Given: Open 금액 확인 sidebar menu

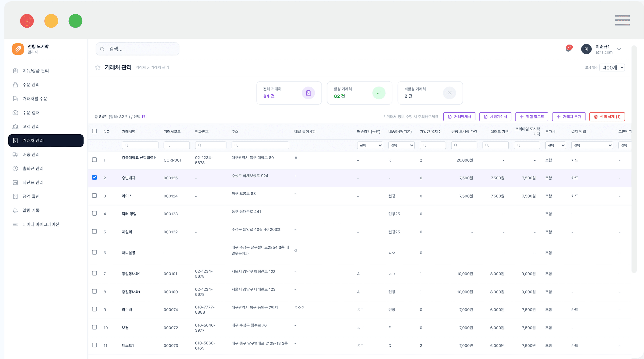Looking at the screenshot, I should coord(46,196).
